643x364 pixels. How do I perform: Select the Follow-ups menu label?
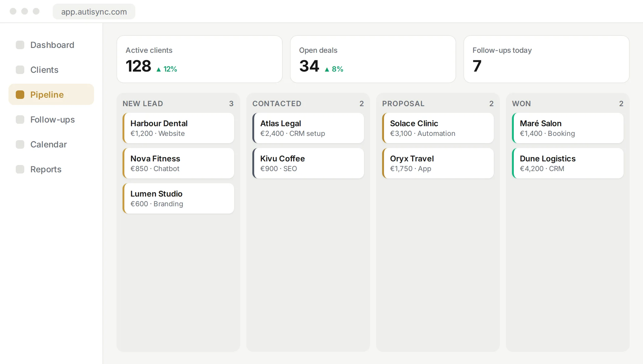pyautogui.click(x=52, y=120)
